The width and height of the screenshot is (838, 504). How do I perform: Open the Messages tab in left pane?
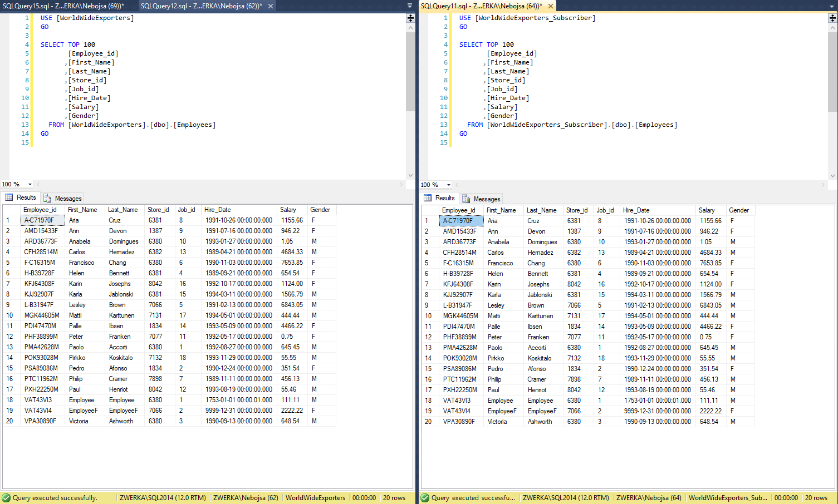tap(63, 198)
